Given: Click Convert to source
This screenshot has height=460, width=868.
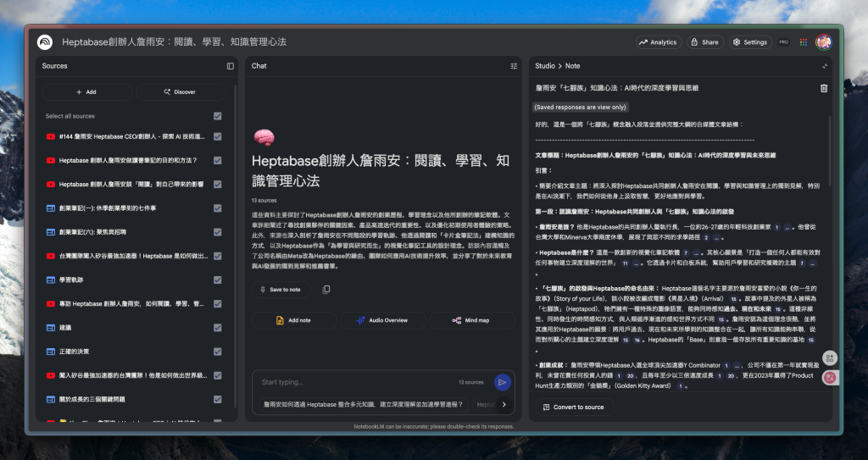Looking at the screenshot, I should [574, 407].
